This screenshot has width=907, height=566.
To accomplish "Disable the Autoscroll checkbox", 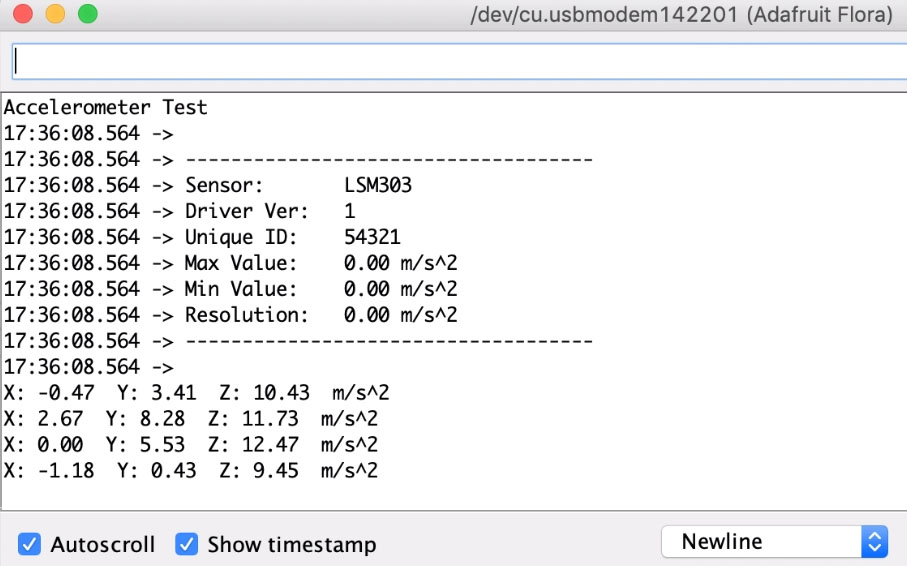I will click(29, 545).
